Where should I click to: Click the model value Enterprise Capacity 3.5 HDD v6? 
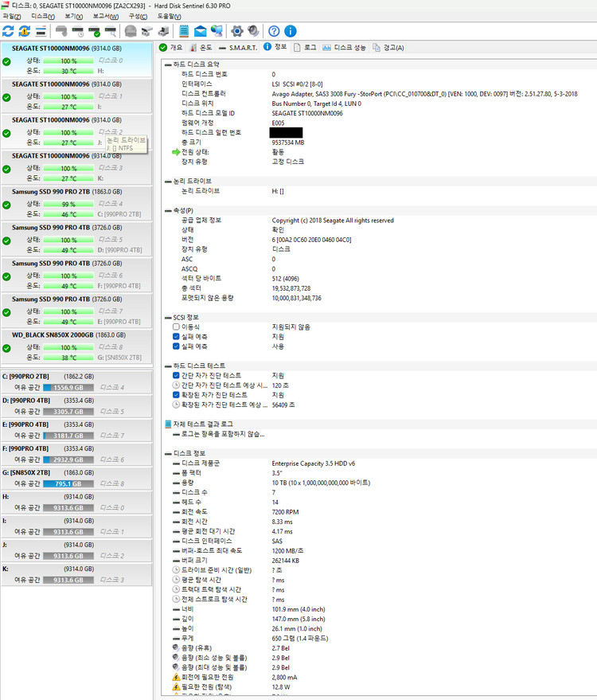tap(313, 463)
